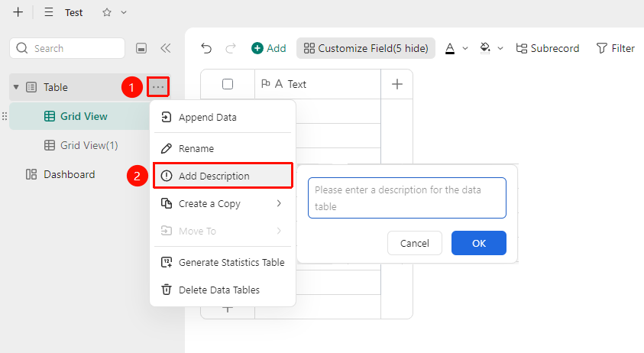This screenshot has width=644, height=353.
Task: Click the Subrecord toolbar button
Action: [x=548, y=48]
